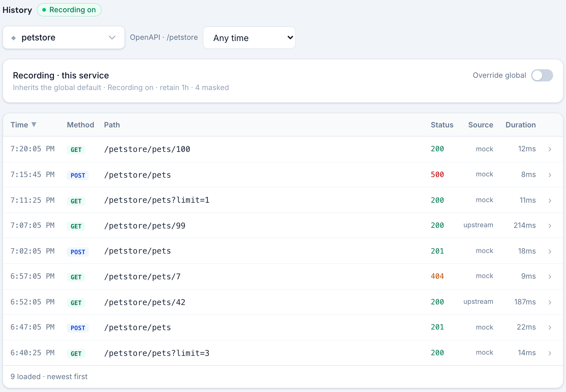The image size is (566, 392).
Task: Click the GET badge for /petstore/pets?limit=1
Action: click(x=76, y=201)
